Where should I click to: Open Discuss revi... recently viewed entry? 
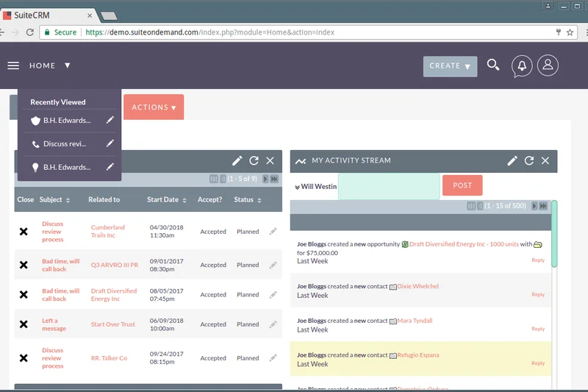[65, 143]
